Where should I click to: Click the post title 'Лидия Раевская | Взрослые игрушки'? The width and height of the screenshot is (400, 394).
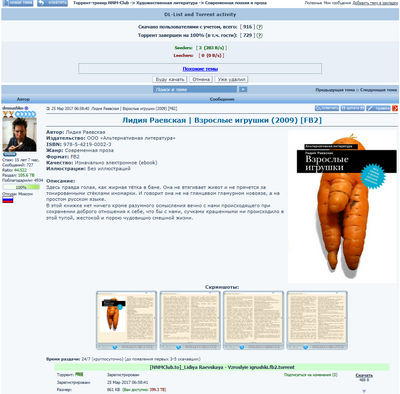tap(222, 120)
